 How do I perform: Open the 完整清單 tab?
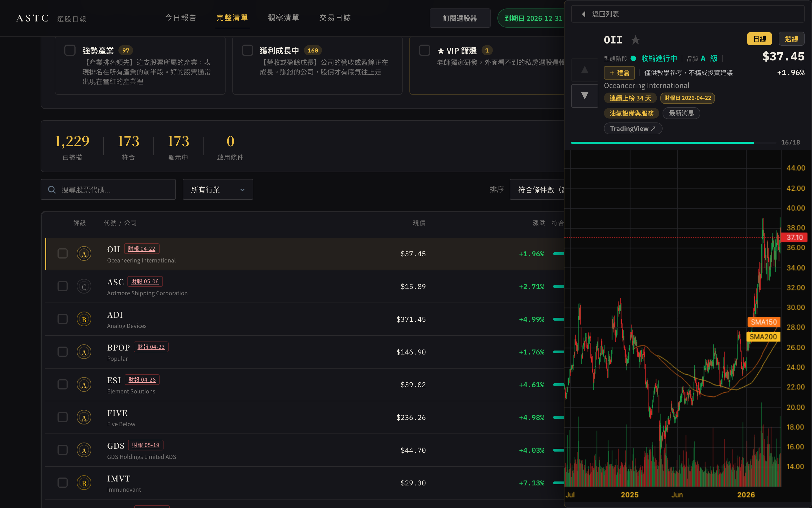232,18
